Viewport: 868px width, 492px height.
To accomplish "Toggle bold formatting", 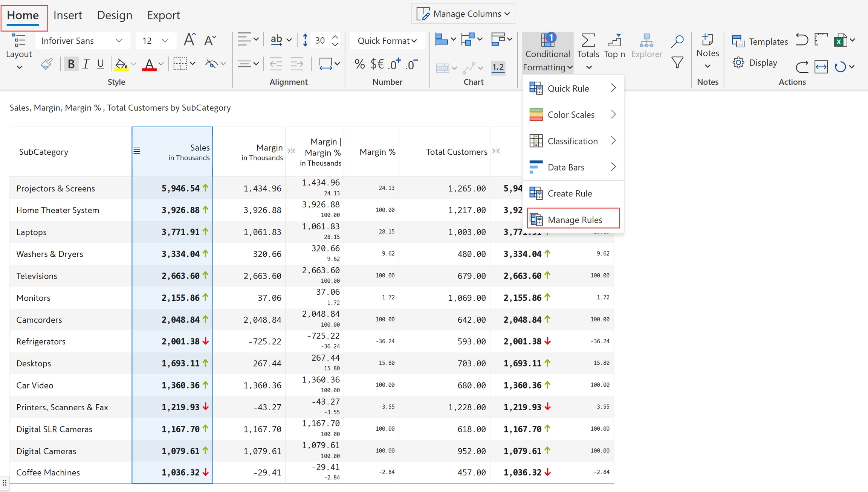I will pyautogui.click(x=71, y=64).
